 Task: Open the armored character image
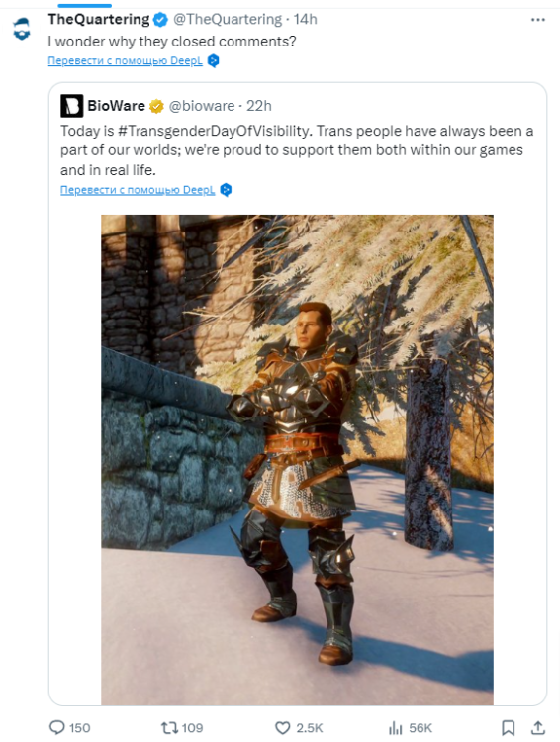pos(297,460)
